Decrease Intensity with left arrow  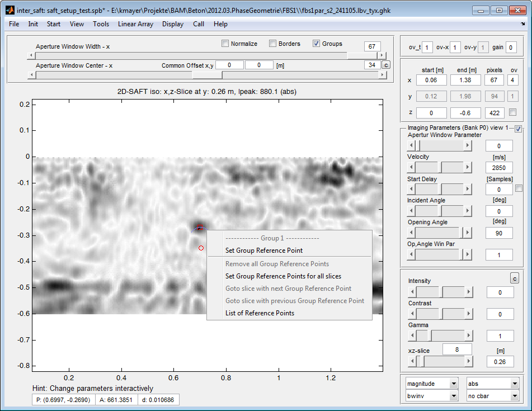412,292
